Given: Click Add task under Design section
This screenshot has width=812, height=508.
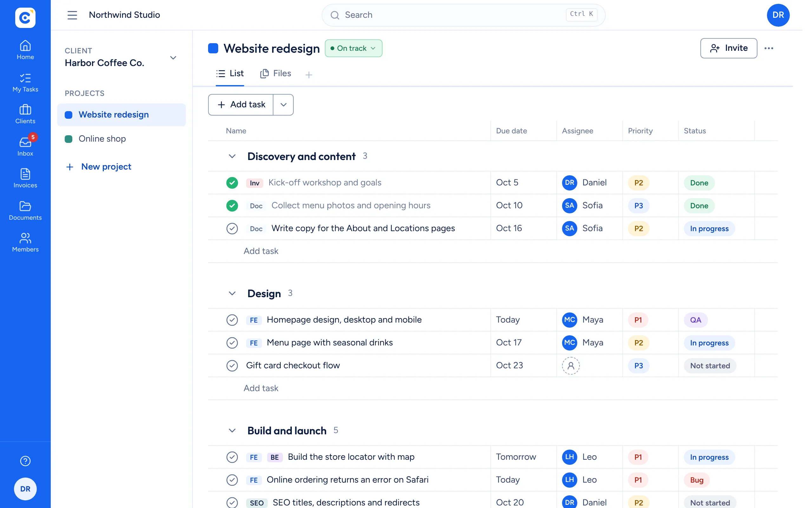Looking at the screenshot, I should (x=261, y=388).
